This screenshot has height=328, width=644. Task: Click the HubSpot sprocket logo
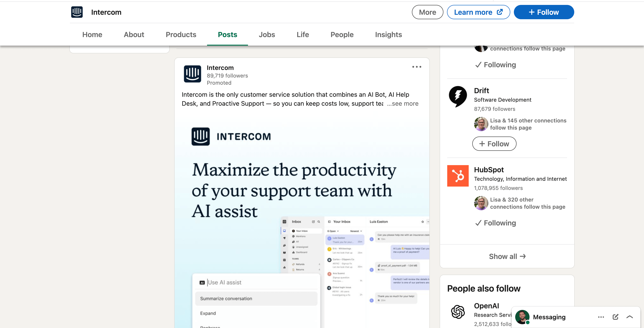click(x=457, y=176)
